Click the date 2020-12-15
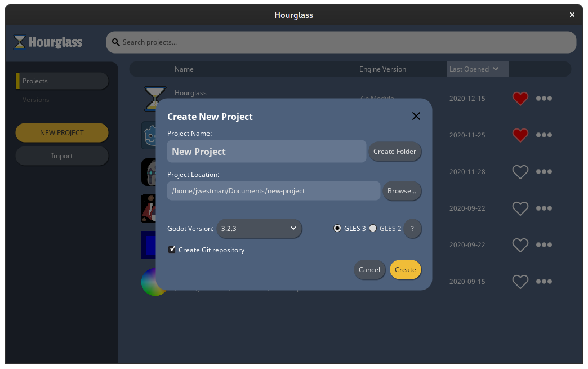588x369 pixels. coord(467,99)
